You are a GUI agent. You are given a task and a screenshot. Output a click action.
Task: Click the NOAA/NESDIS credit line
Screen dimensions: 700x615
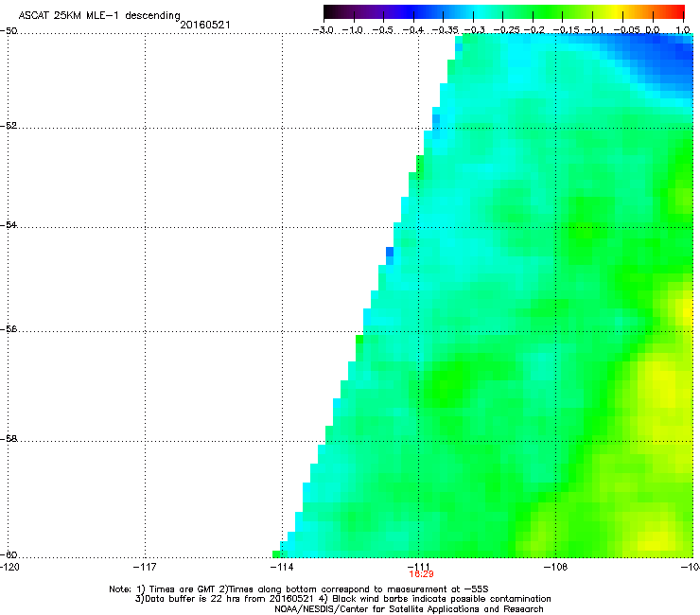[x=409, y=609]
